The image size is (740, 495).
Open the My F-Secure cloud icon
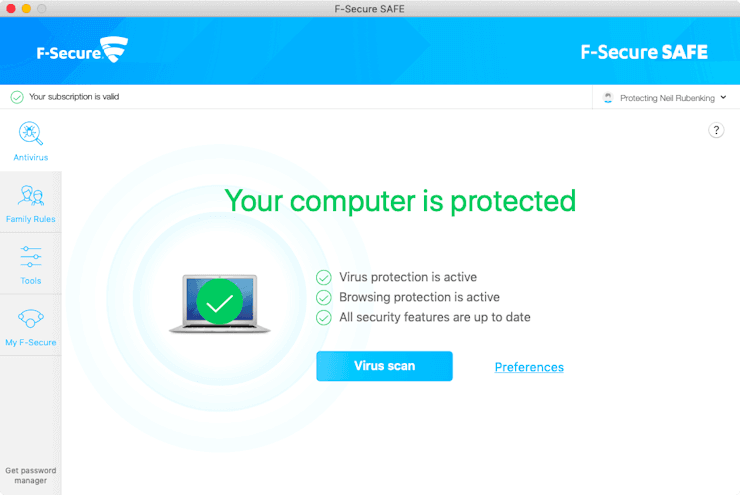coord(30,319)
